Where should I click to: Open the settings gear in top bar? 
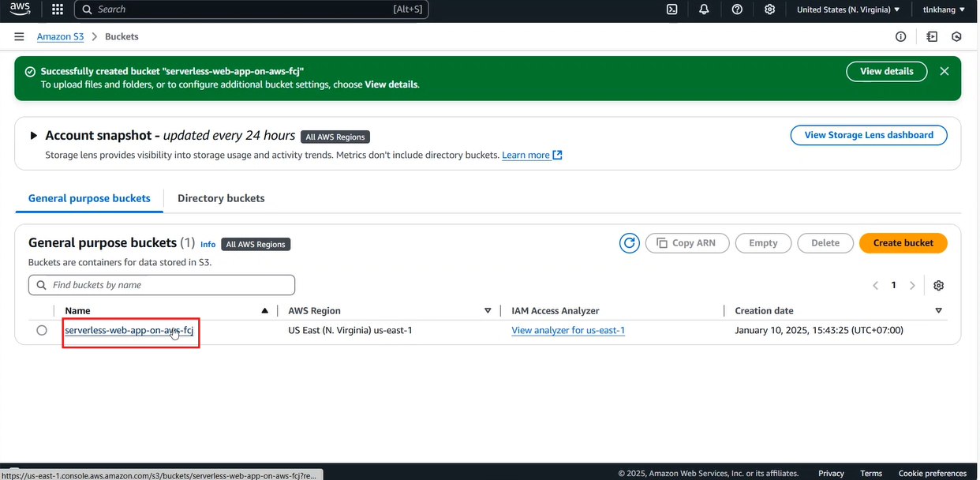(x=770, y=9)
